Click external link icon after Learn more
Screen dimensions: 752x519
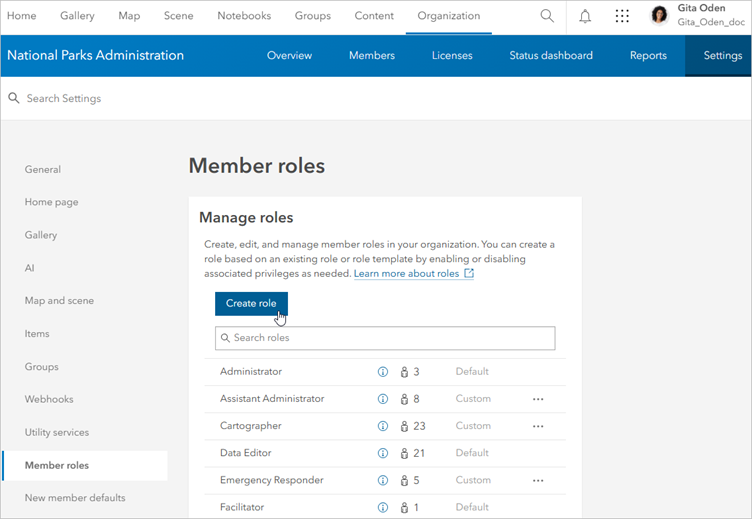pos(469,273)
